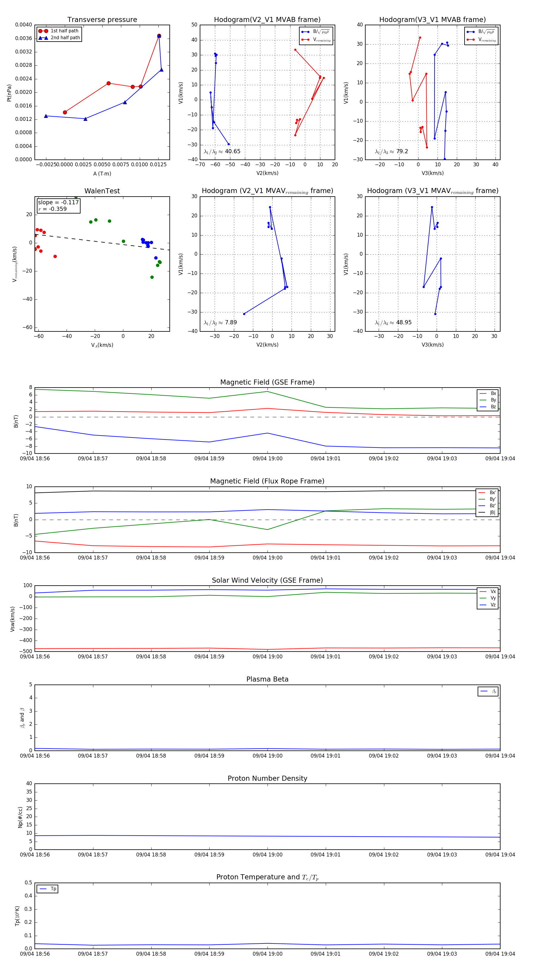The height and width of the screenshot is (980, 535).
Task: Click the 'V_A(km/s)' x-axis label
Action: tap(102, 345)
